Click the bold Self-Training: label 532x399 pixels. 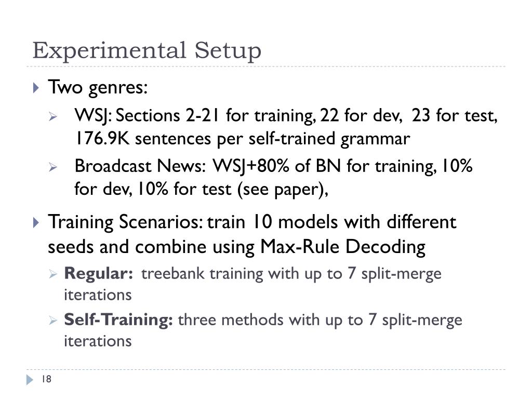click(118, 320)
